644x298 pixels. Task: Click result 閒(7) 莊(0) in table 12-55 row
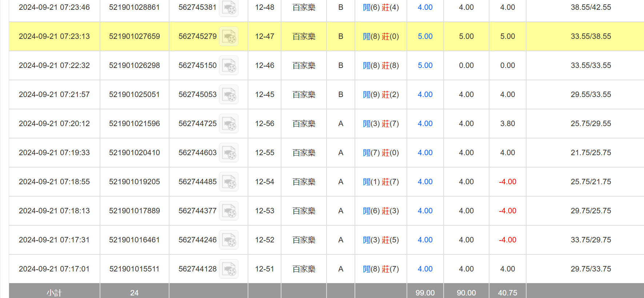coord(381,153)
